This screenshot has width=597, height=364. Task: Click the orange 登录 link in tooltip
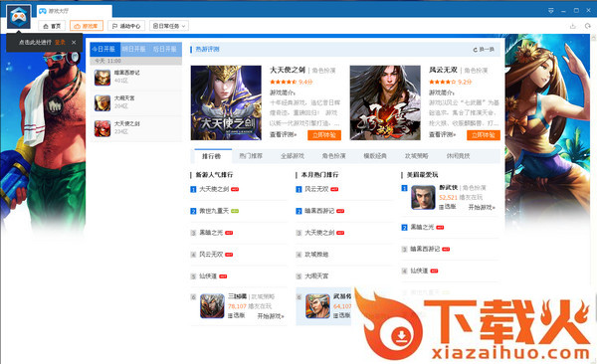point(60,42)
